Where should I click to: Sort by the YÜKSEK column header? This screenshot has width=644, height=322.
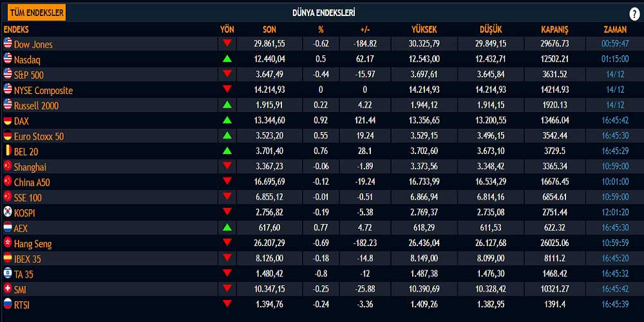(x=424, y=30)
